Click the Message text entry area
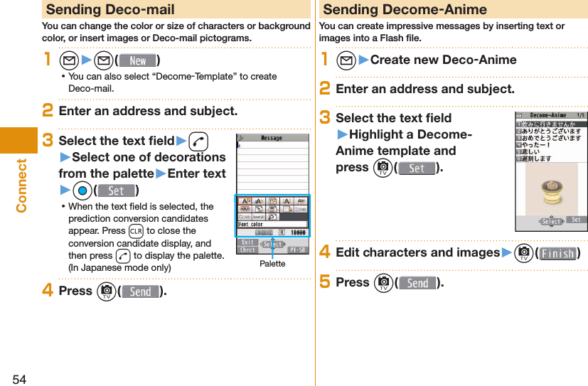 point(272,168)
